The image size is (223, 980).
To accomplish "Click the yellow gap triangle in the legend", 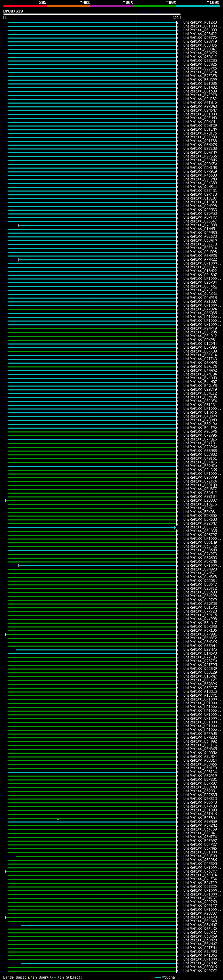I will pyautogui.click(x=29, y=977).
